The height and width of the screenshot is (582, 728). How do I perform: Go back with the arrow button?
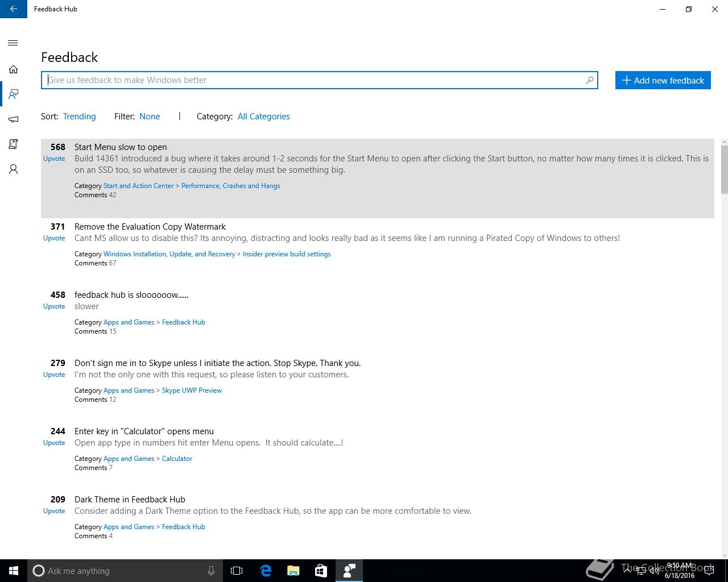tap(14, 9)
